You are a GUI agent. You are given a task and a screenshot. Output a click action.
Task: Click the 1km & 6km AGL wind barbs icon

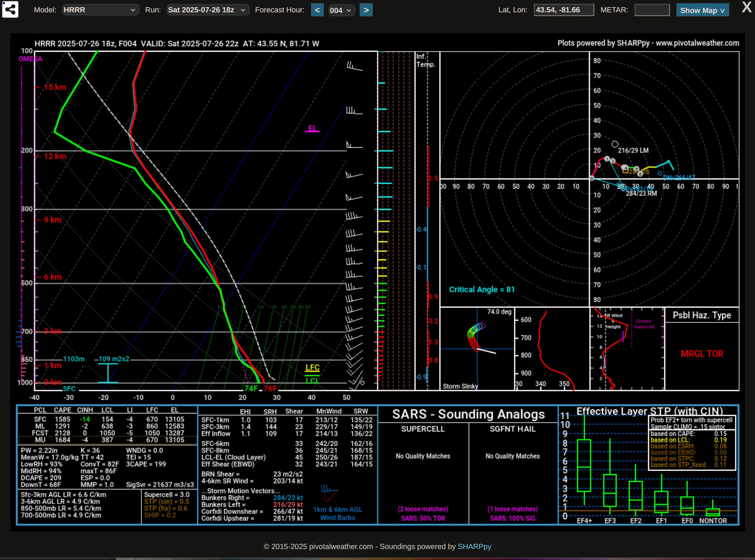329,493
